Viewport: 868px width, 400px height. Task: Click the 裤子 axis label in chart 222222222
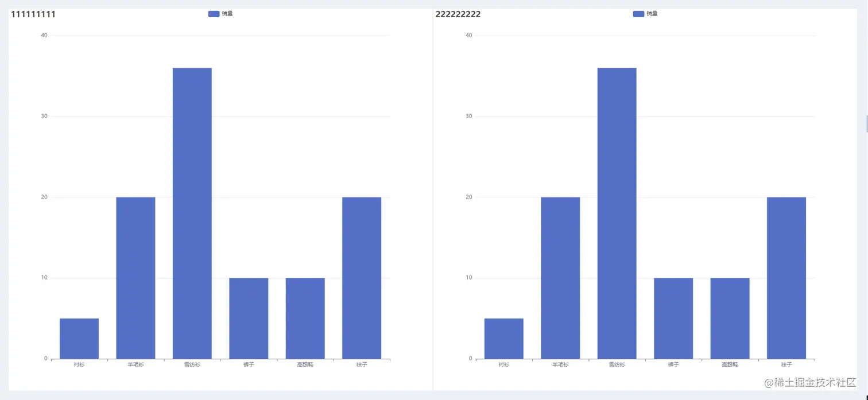click(673, 365)
